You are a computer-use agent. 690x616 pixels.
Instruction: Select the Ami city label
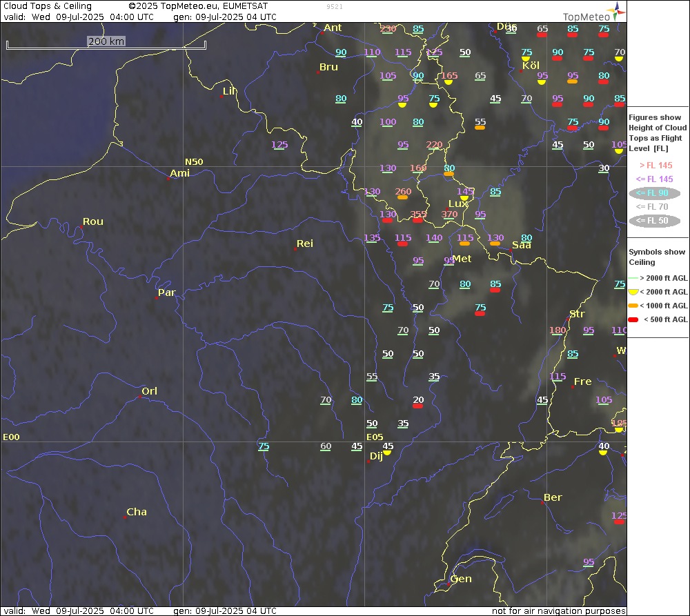tap(179, 173)
